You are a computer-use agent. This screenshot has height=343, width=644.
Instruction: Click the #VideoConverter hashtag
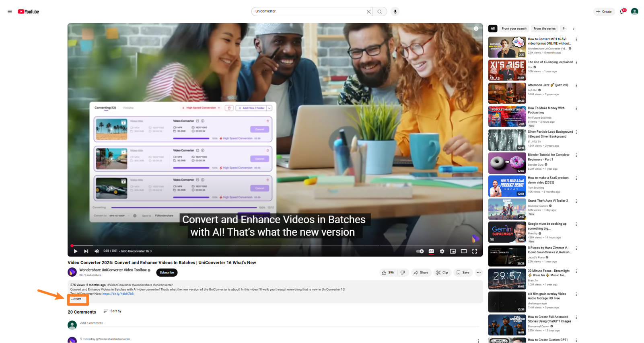[119, 285]
